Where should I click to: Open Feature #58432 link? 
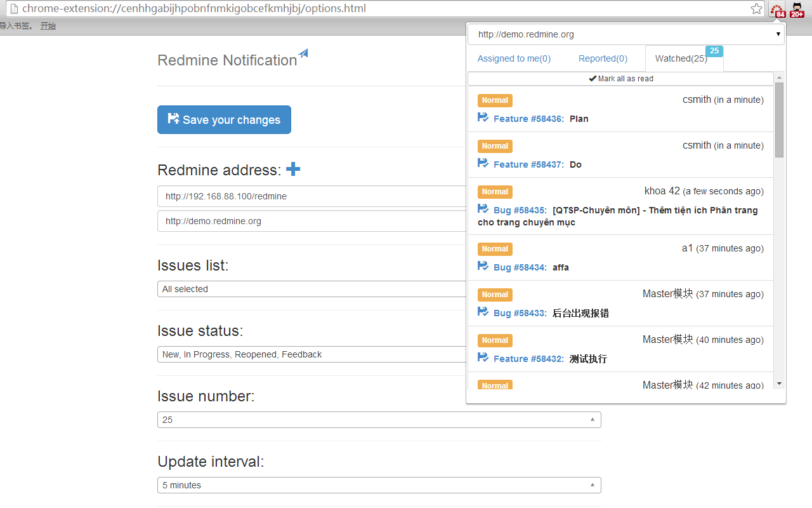(528, 359)
